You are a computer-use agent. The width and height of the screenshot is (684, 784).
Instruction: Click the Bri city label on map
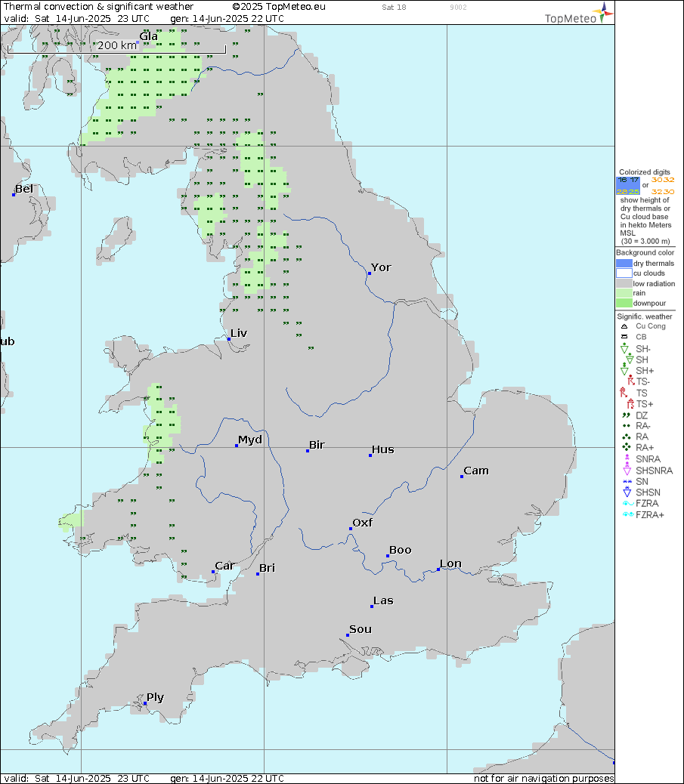[x=268, y=568]
